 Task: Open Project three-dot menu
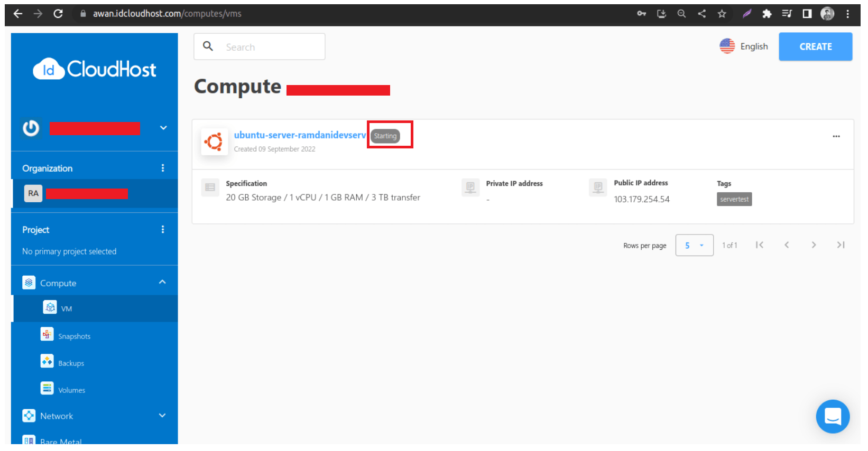[162, 229]
